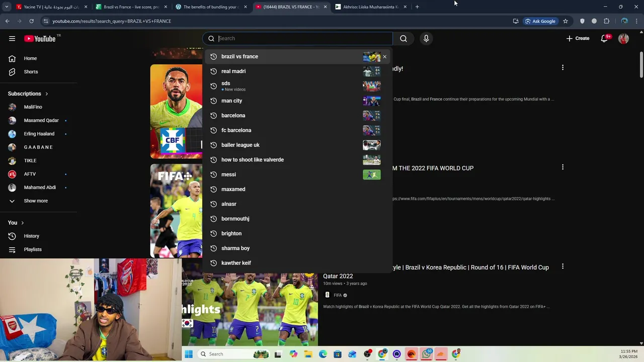644x362 pixels.
Task: Open Erling Haaland channel
Action: tap(39, 134)
